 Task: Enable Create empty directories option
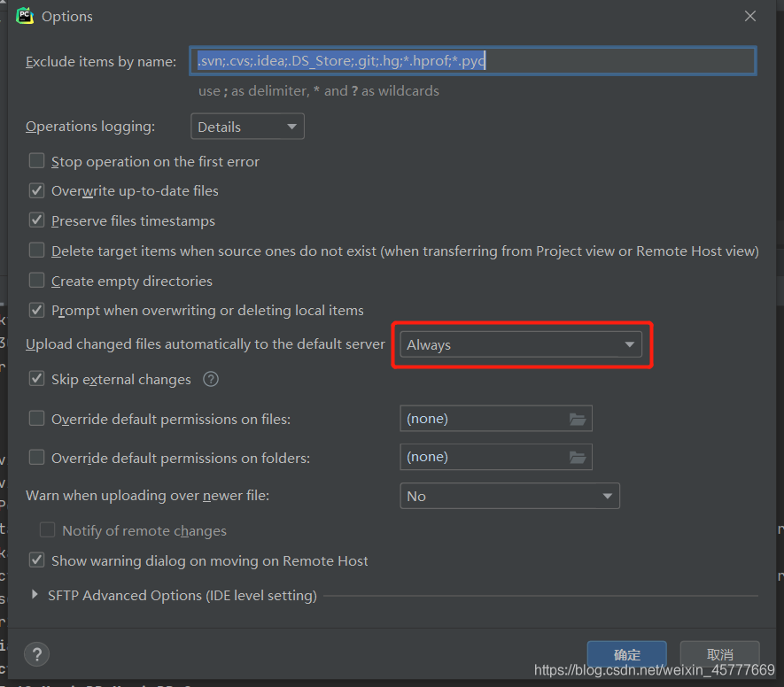(x=37, y=281)
